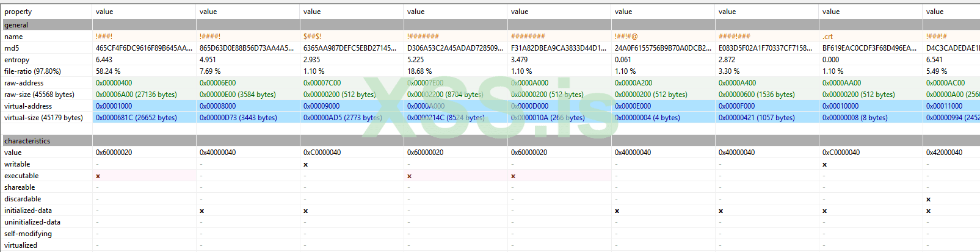Select raw-address 0x00006E00
The width and height of the screenshot is (980, 252).
point(217,83)
